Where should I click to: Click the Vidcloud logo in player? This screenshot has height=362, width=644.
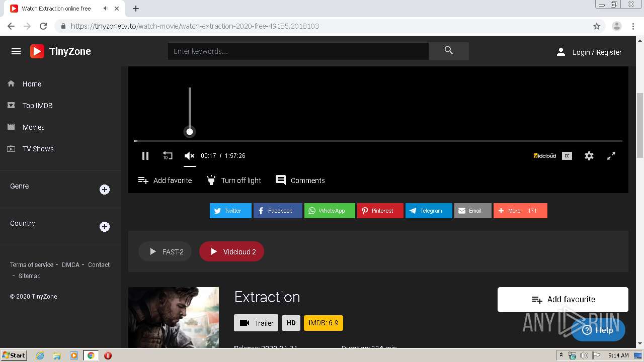pyautogui.click(x=545, y=156)
